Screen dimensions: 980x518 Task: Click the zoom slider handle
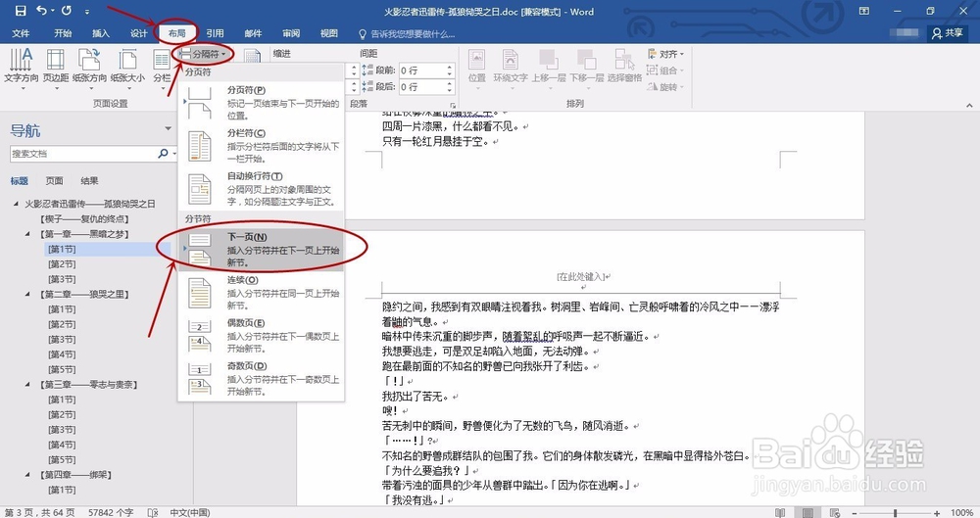coord(895,512)
